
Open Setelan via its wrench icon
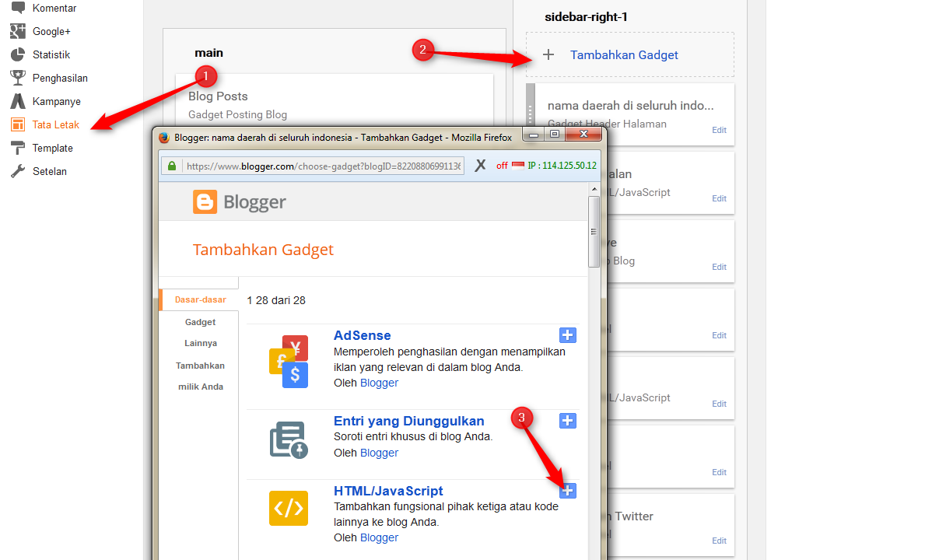18,172
